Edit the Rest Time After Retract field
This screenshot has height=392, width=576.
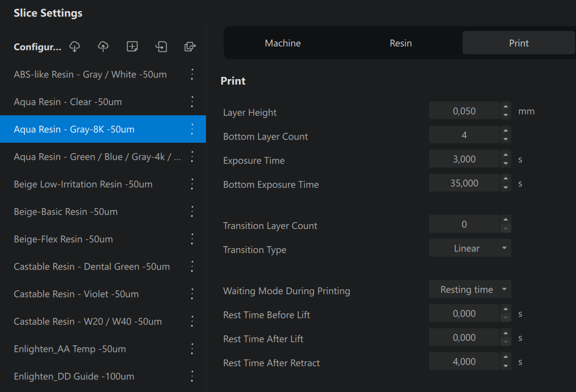464,361
